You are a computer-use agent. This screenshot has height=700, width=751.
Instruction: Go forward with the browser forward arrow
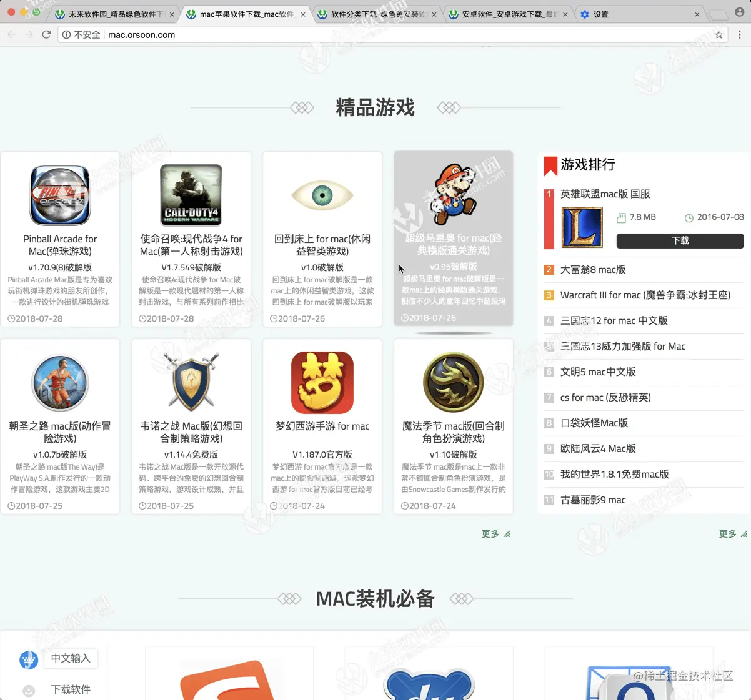pos(29,34)
